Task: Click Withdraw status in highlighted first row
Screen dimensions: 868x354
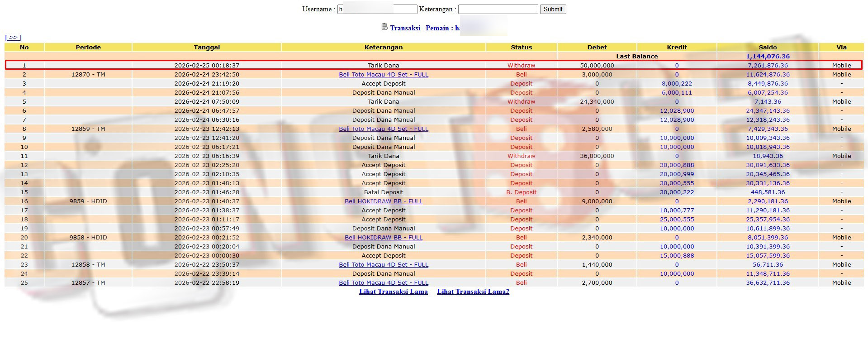Action: (521, 65)
